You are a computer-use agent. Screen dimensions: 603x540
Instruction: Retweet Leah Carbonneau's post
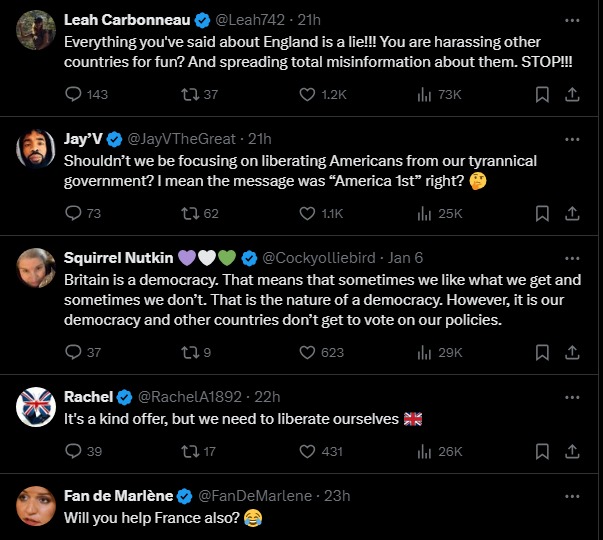[187, 94]
